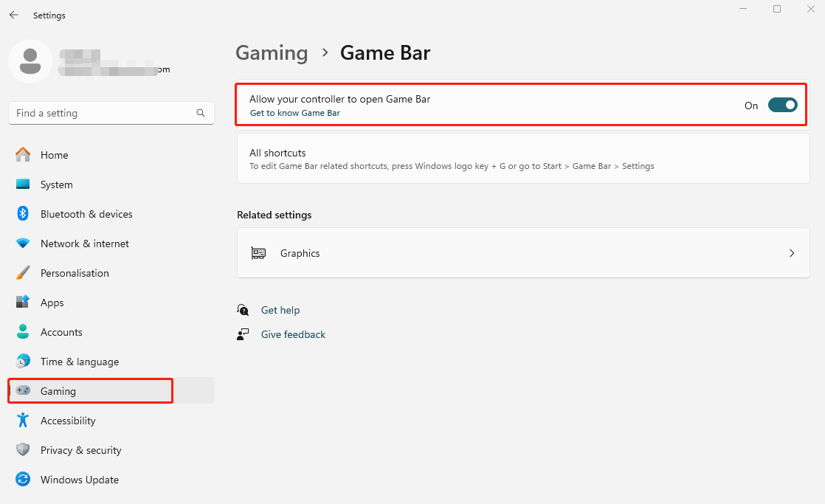The width and height of the screenshot is (825, 504).
Task: Click the System monitor icon
Action: (23, 184)
